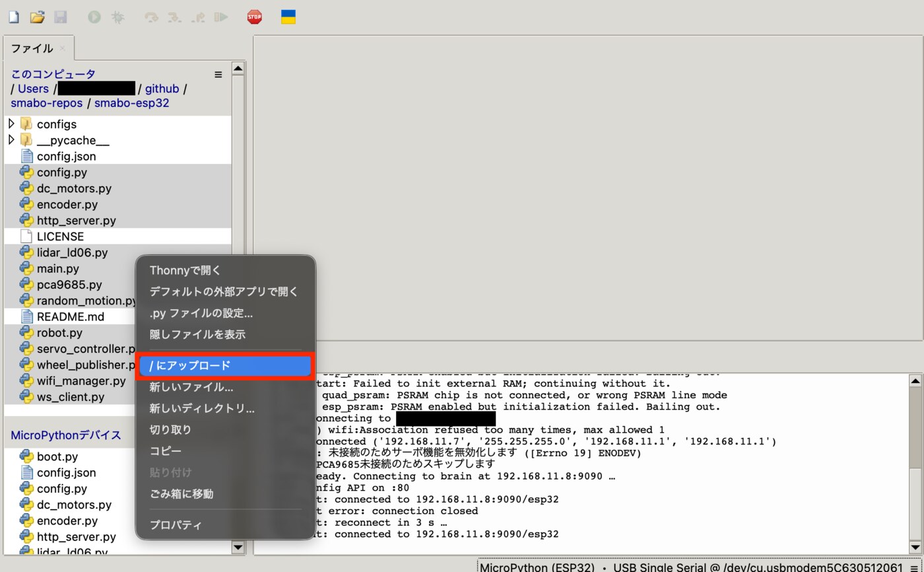
Task: Select 隠しファイルを表示 in the context menu
Action: (x=225, y=334)
